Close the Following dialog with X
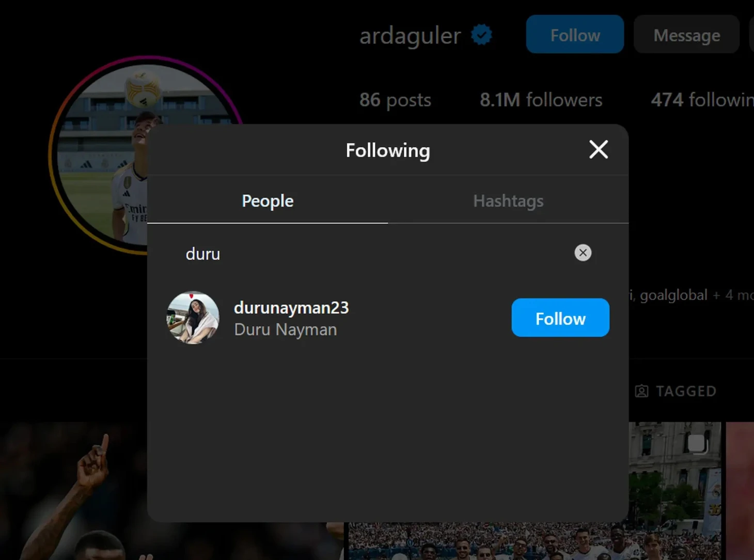This screenshot has width=754, height=560. [x=599, y=150]
